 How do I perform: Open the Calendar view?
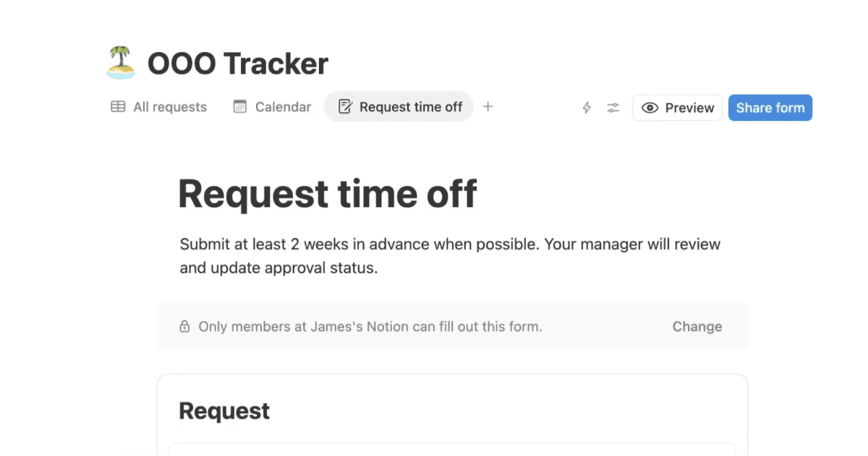pos(283,106)
